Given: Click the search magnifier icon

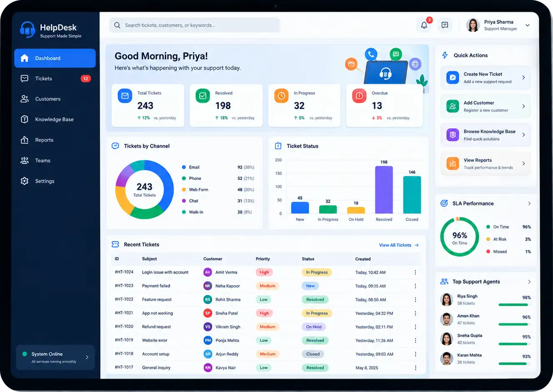Looking at the screenshot, I should 117,25.
